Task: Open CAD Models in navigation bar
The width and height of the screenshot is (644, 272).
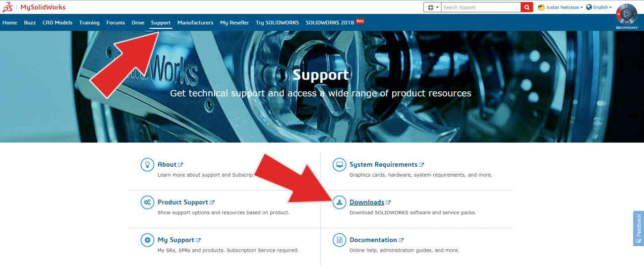Action: (58, 23)
